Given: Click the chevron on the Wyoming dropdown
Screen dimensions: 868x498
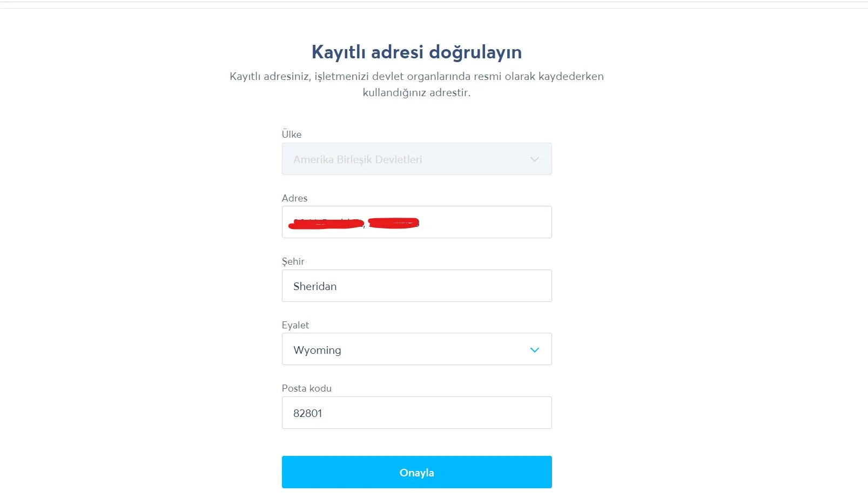Looking at the screenshot, I should pos(534,349).
